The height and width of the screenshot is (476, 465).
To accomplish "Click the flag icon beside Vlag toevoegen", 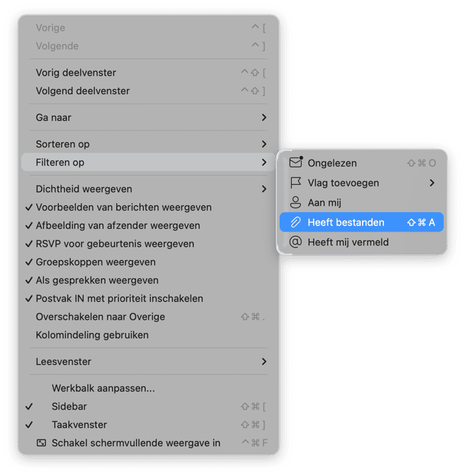I will [296, 183].
